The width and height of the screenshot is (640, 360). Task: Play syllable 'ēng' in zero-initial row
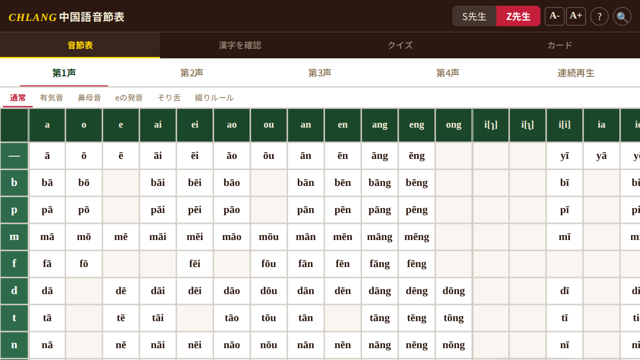tap(417, 156)
